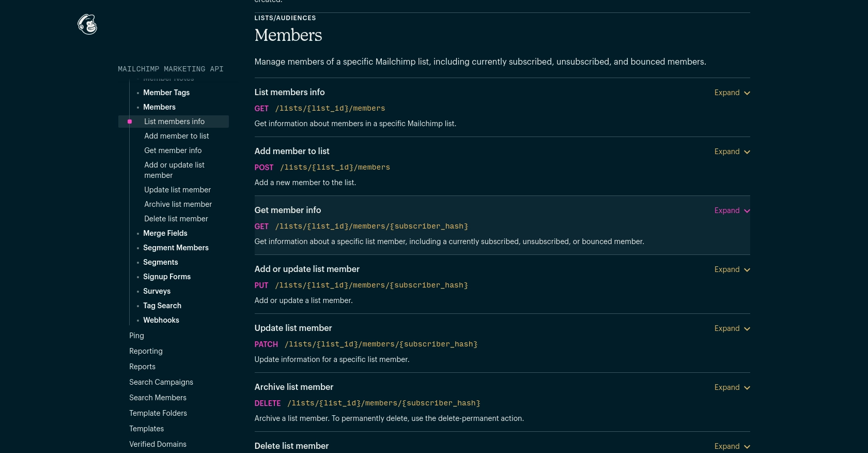Expand the Archive list member section
Viewport: 868px width, 453px height.
(732, 387)
